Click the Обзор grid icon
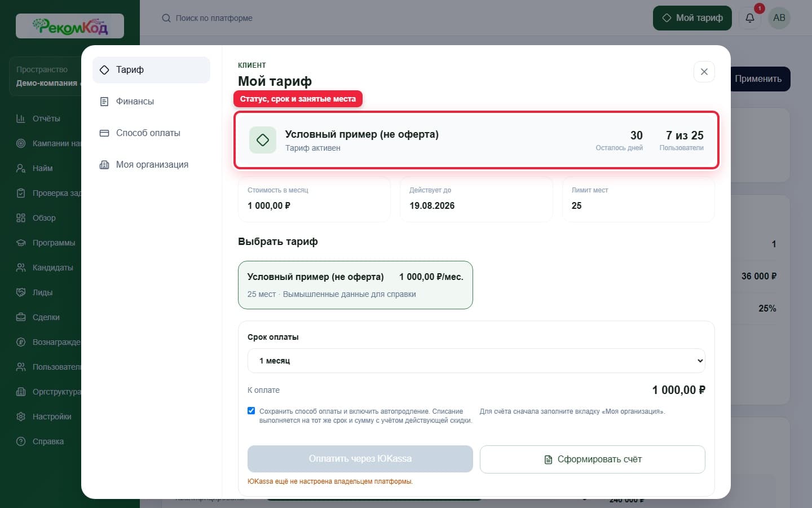The image size is (812, 508). [21, 218]
